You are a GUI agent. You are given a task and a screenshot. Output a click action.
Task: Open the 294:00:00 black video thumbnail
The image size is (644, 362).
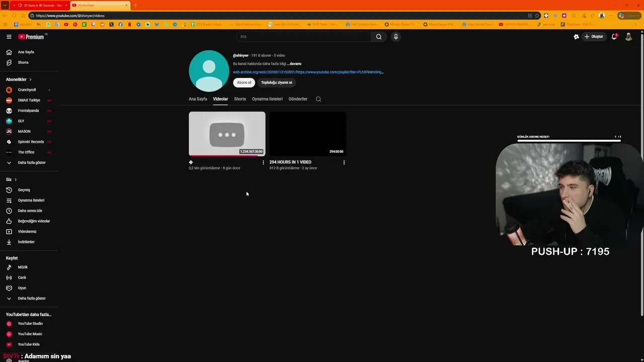pos(307,134)
